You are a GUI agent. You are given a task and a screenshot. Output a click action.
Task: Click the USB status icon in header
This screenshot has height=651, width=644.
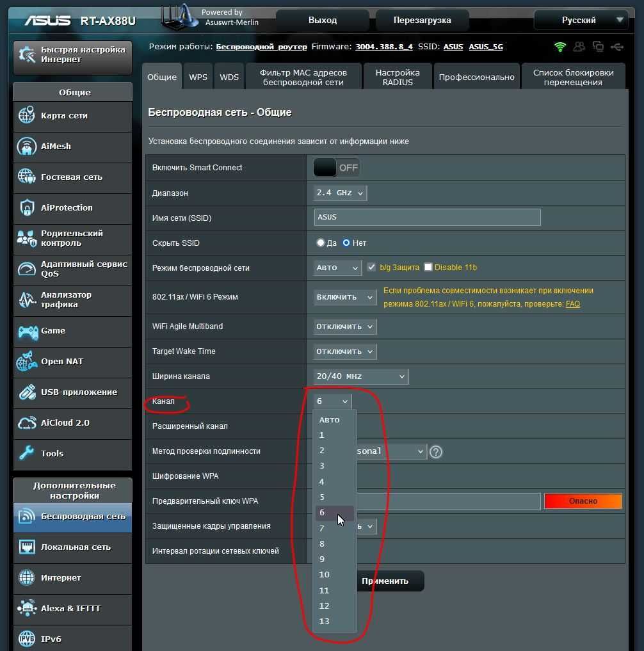[617, 47]
